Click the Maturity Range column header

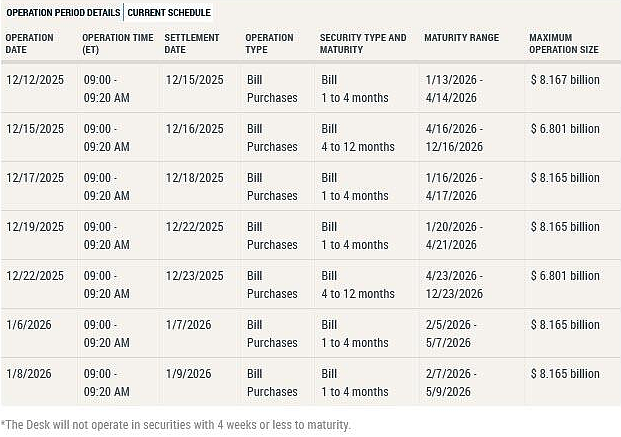pyautogui.click(x=462, y=38)
